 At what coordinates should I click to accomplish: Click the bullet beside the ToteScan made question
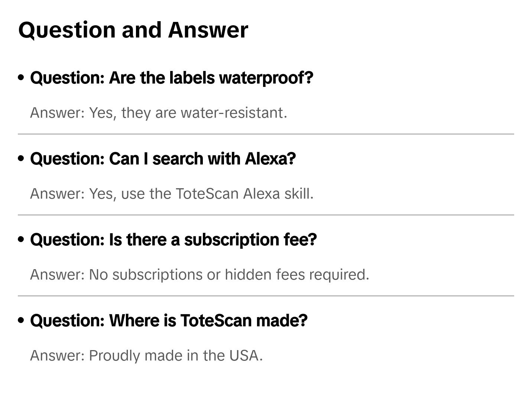[x=21, y=320]
